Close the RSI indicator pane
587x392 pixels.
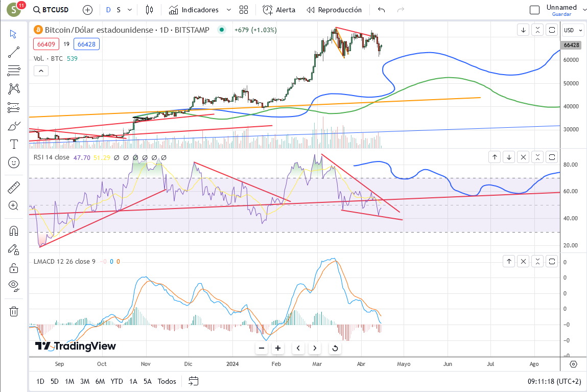point(523,157)
